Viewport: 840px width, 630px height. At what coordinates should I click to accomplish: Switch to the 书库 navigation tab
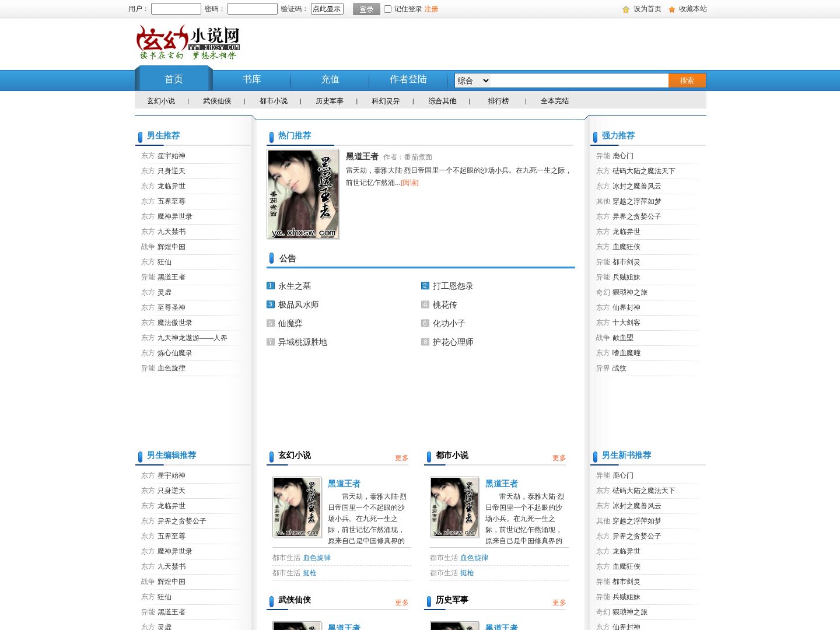click(252, 79)
